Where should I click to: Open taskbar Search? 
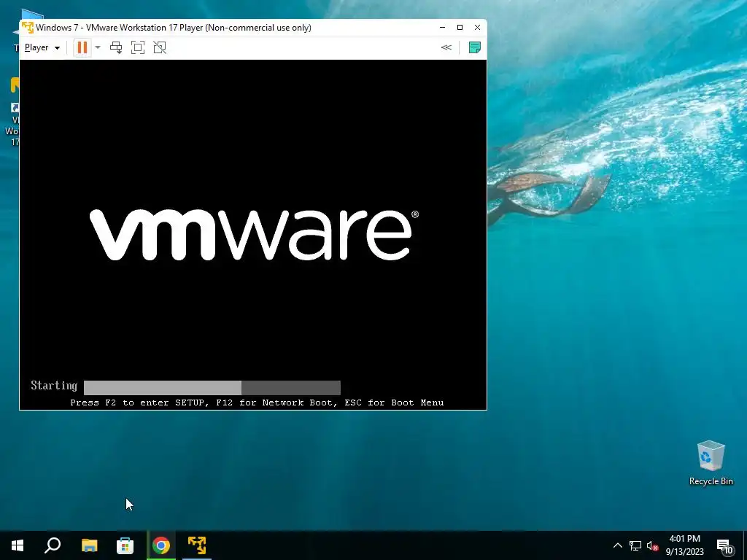pos(53,545)
